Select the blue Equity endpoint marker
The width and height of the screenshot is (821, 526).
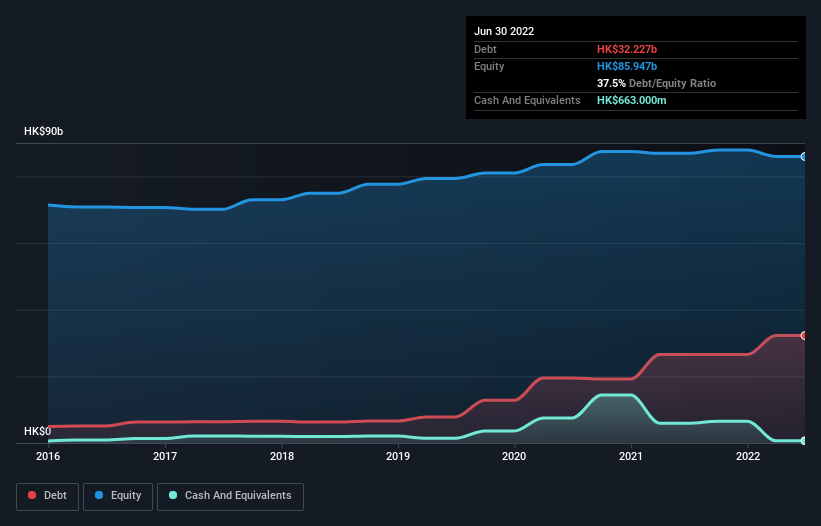(x=804, y=156)
